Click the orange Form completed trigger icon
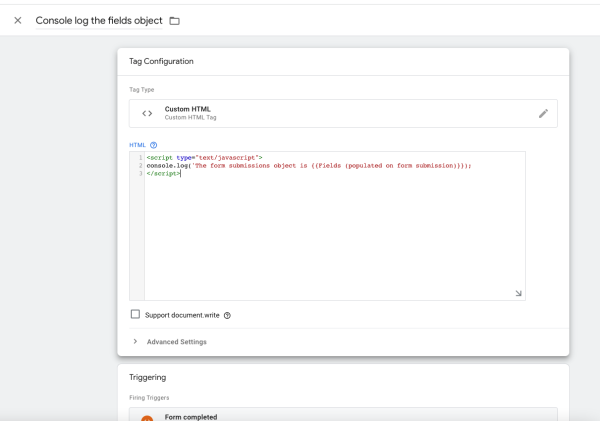The height and width of the screenshot is (421, 600). pos(147,418)
